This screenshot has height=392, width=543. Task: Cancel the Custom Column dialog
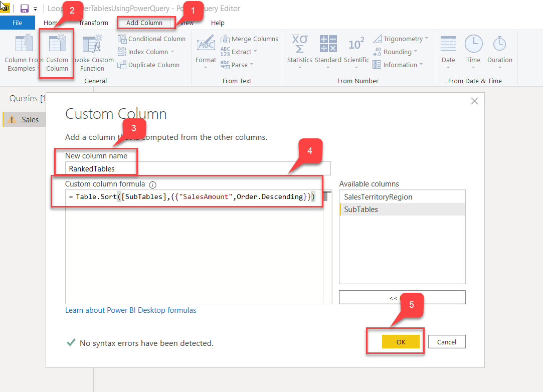click(447, 342)
